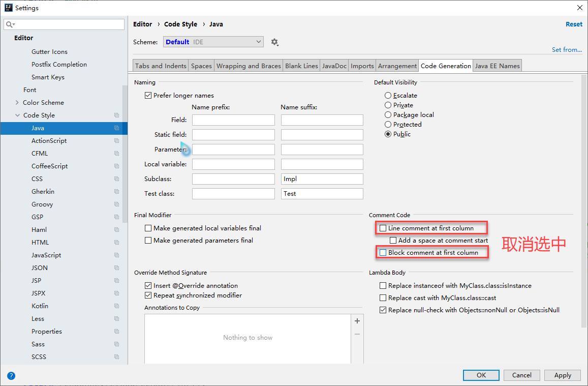Image resolution: width=588 pixels, height=386 pixels.
Task: Enable Replace cast with MyClass.class::cast
Action: [383, 298]
